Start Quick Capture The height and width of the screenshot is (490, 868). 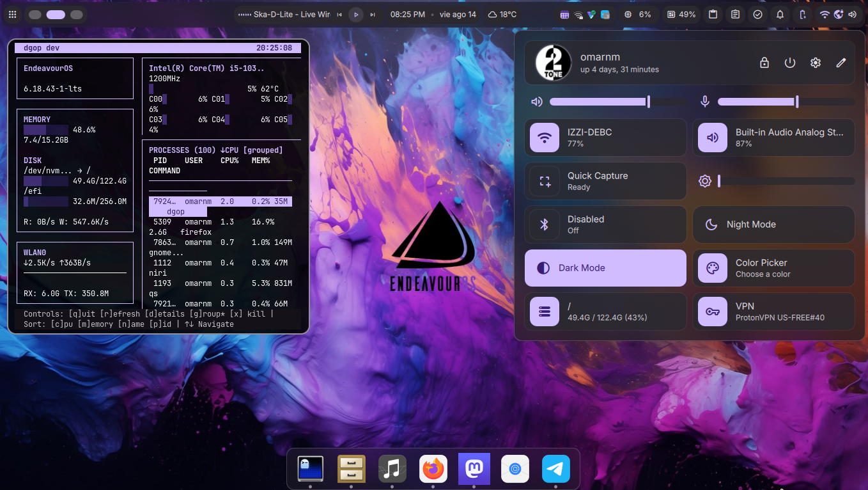coord(605,181)
